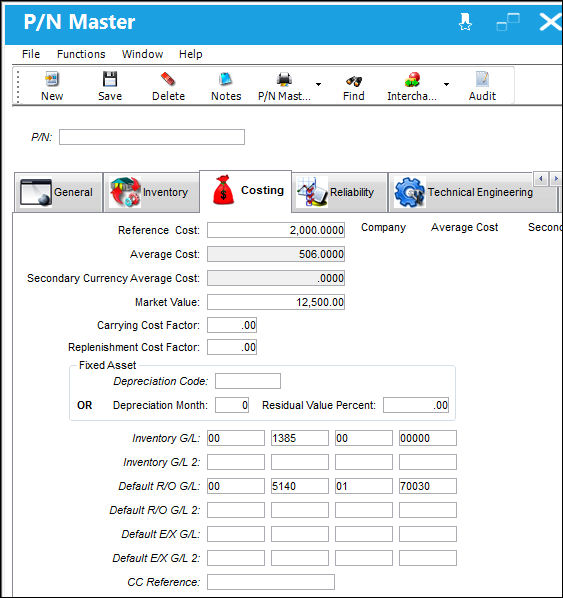Click the Average Cost column header
This screenshot has width=563, height=598.
[x=465, y=228]
